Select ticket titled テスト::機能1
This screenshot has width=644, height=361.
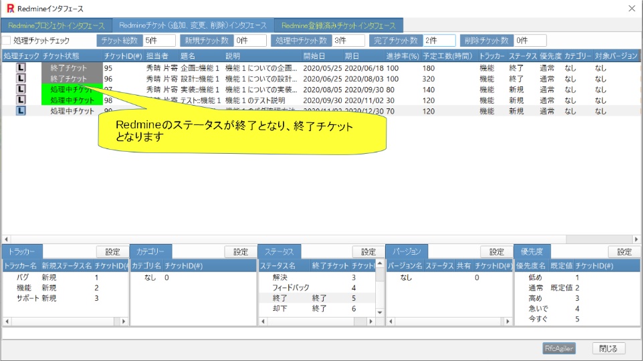[x=201, y=100]
